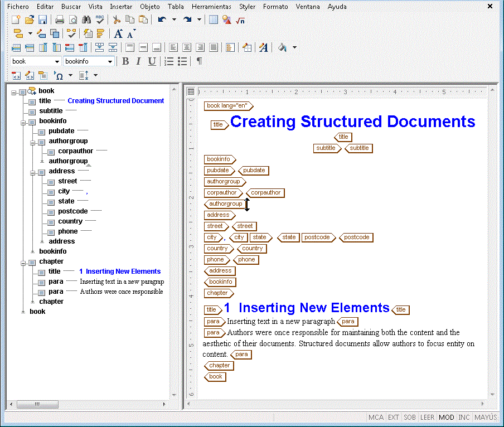The height and width of the screenshot is (427, 504).
Task: Collapse the root book node in the tree
Action: [x=13, y=93]
